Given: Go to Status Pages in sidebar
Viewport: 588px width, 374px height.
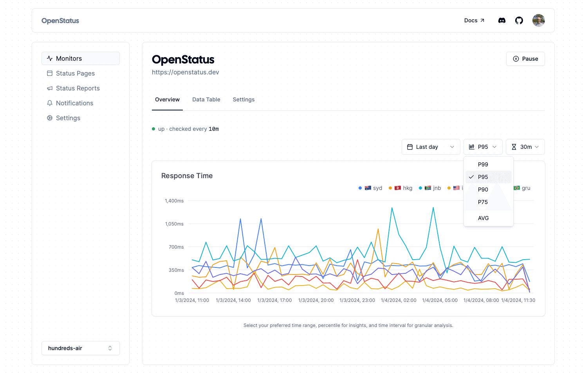Looking at the screenshot, I should point(75,73).
